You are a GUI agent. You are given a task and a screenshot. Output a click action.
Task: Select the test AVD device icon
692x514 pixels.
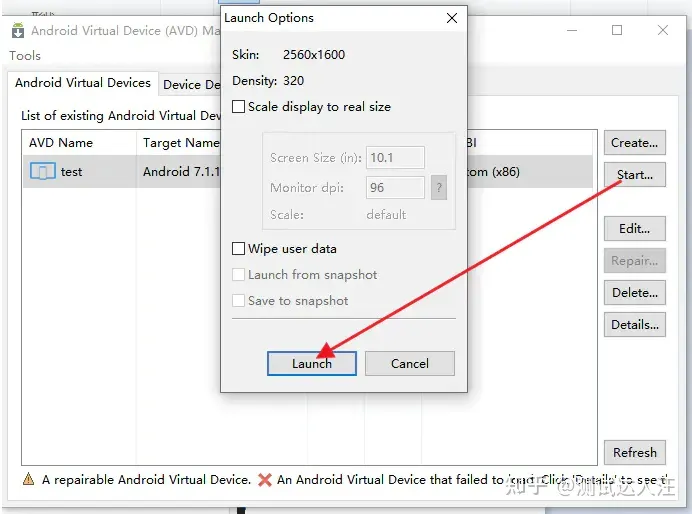click(43, 171)
